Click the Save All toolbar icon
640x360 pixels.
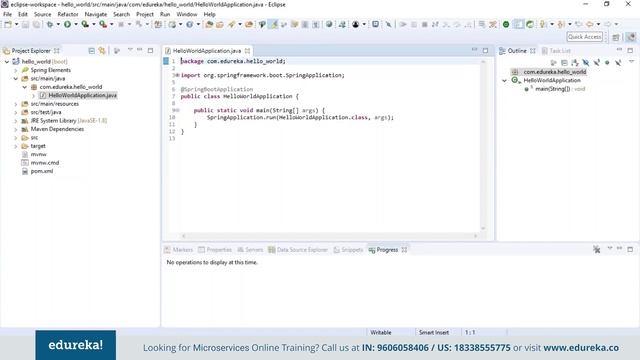(36, 24)
